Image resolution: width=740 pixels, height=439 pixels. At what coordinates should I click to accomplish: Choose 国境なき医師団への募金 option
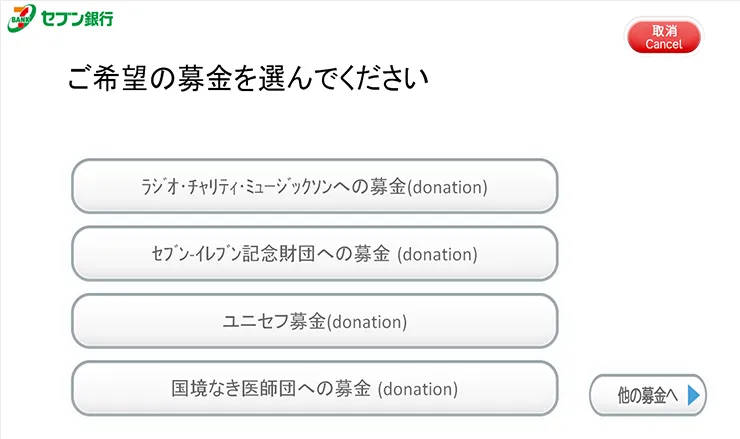point(314,389)
